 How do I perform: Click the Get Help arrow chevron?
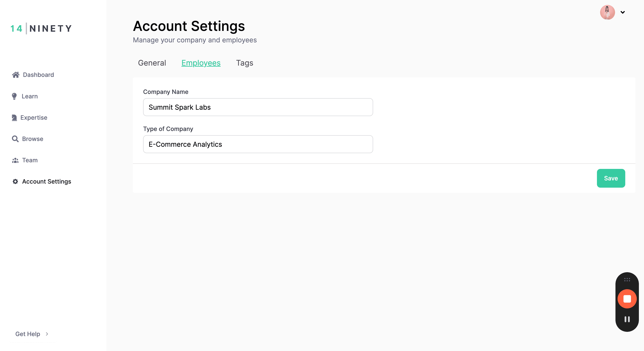click(47, 334)
